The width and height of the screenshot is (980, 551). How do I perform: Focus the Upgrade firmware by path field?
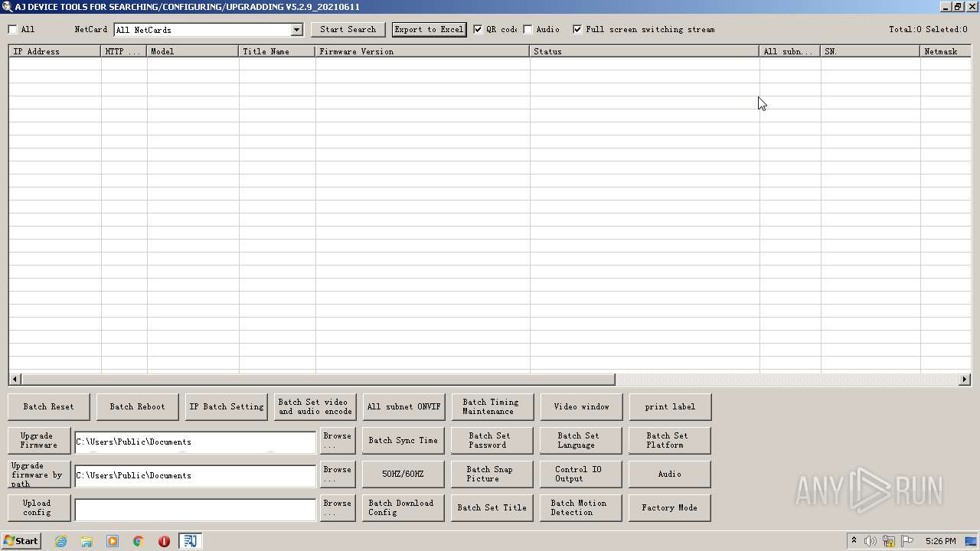(195, 476)
